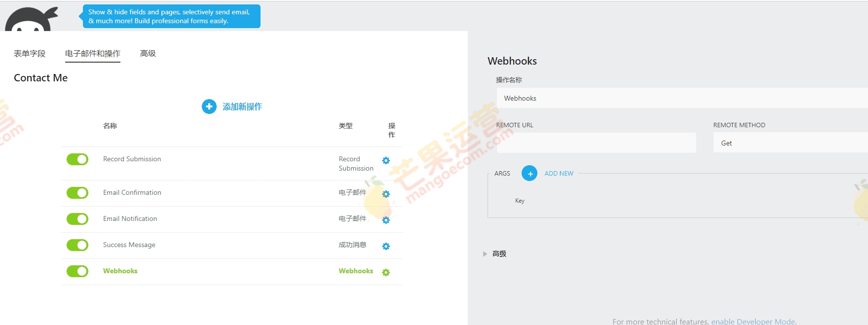The width and height of the screenshot is (868, 325).
Task: Click the green Webhooks type cell
Action: pos(356,271)
